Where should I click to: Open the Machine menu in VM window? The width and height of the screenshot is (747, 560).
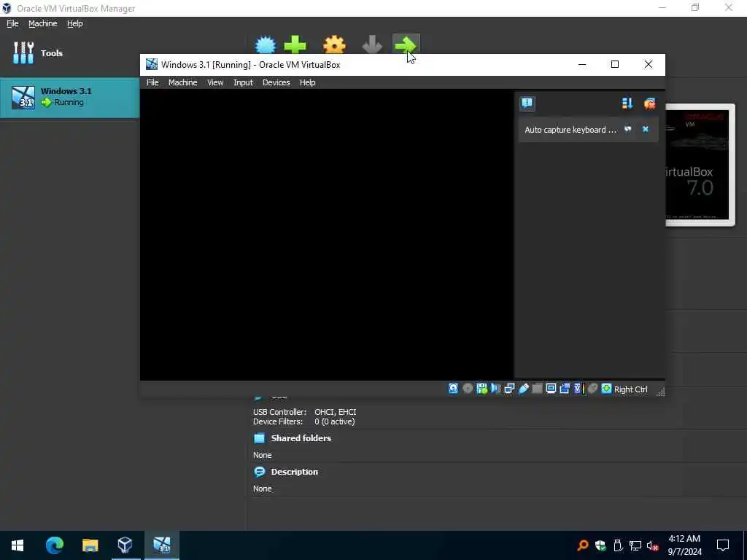click(182, 82)
